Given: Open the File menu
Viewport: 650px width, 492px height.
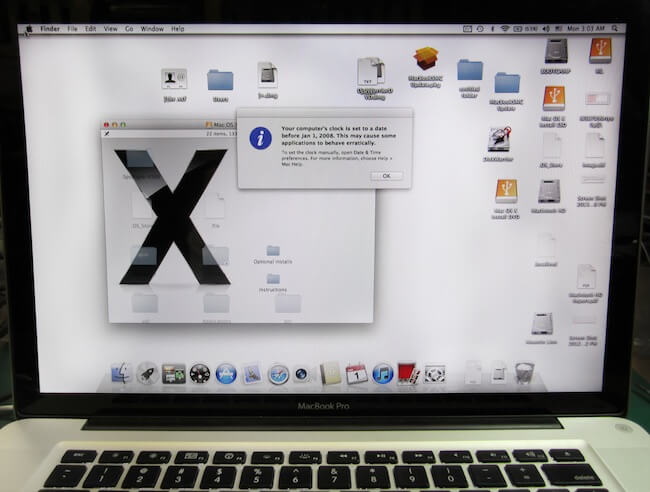Looking at the screenshot, I should click(x=72, y=29).
